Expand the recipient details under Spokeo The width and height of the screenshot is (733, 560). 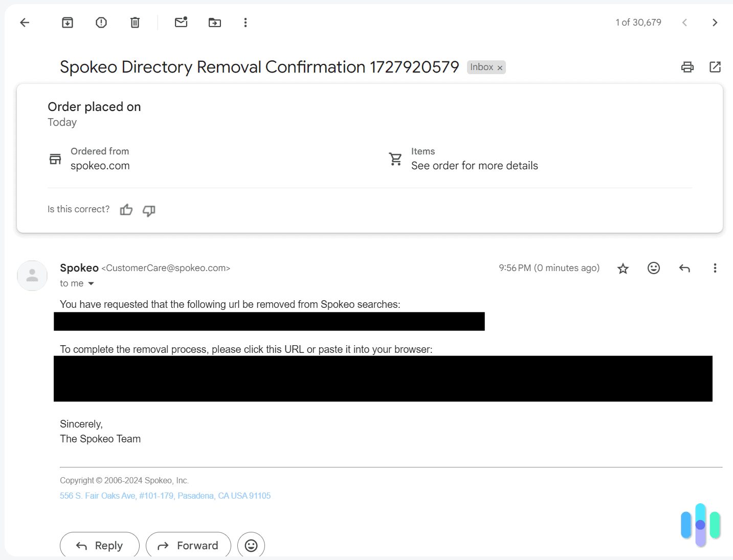pyautogui.click(x=91, y=283)
